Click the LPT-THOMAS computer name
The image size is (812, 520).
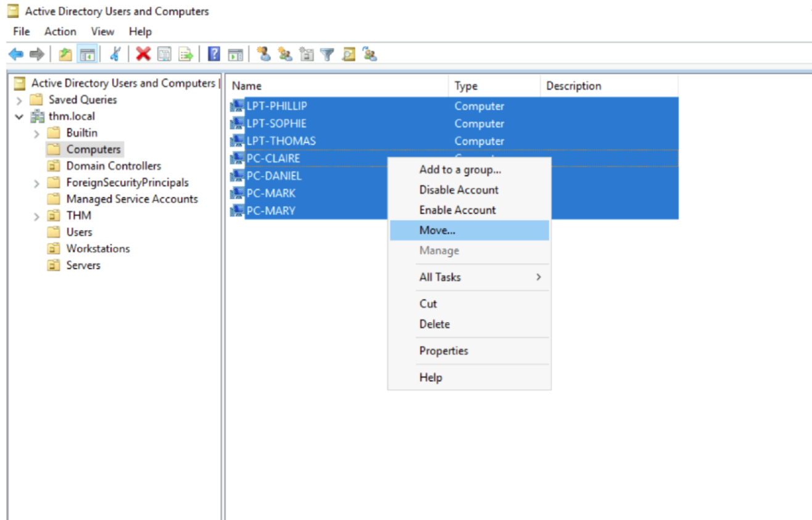pyautogui.click(x=281, y=141)
